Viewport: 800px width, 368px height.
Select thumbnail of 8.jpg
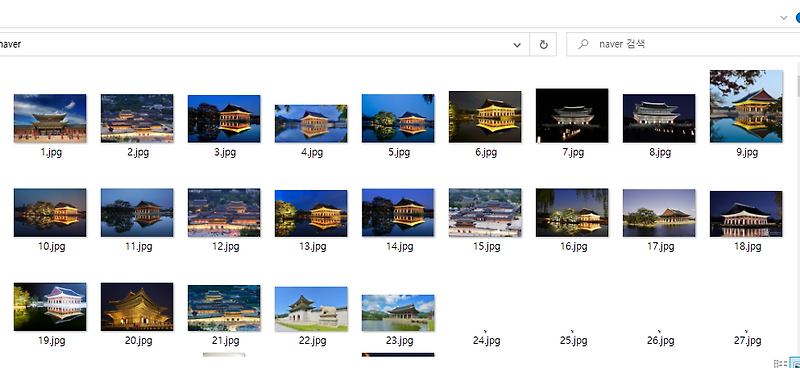[659, 118]
